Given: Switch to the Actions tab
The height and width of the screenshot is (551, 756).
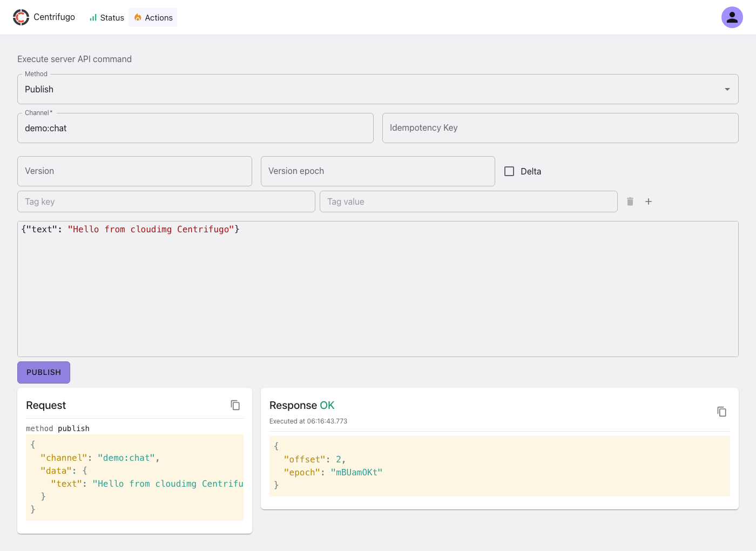Looking at the screenshot, I should [153, 17].
